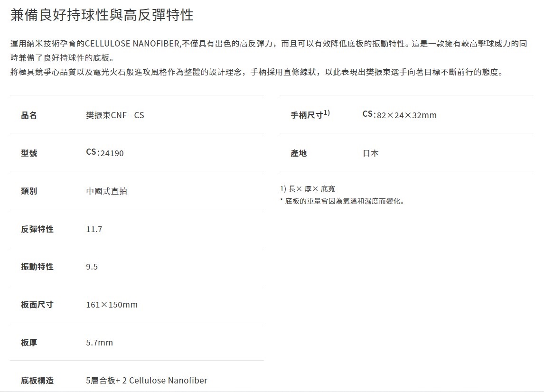The width and height of the screenshot is (544, 392).
Task: Click the value 11.7
Action: point(94,229)
